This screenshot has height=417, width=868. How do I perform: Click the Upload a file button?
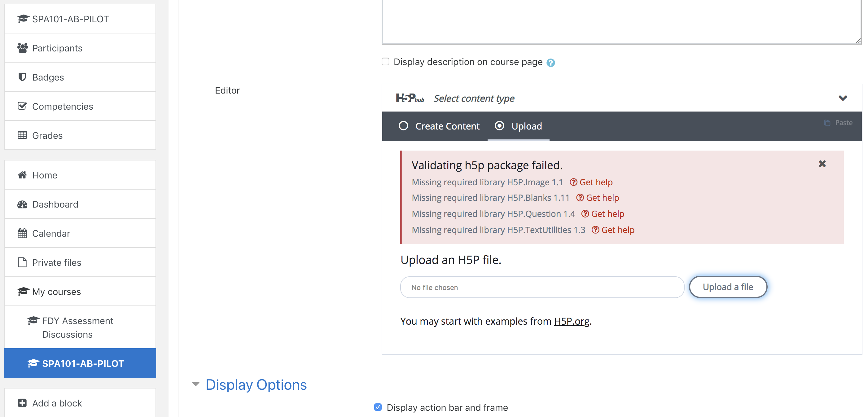coord(728,287)
